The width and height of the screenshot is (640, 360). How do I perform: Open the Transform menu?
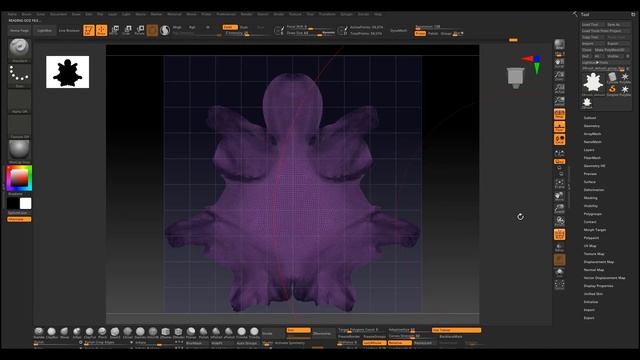point(327,14)
